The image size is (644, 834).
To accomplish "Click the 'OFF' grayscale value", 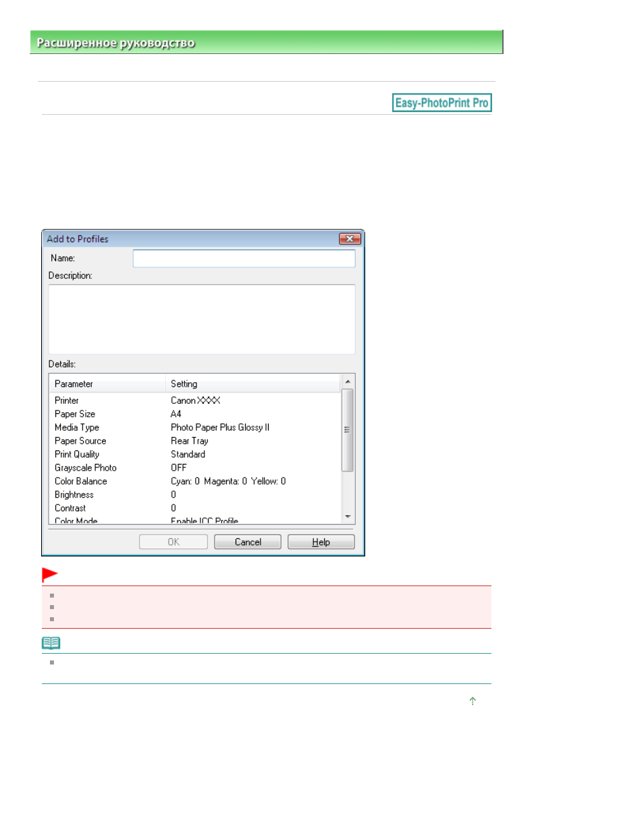I will pos(179,468).
